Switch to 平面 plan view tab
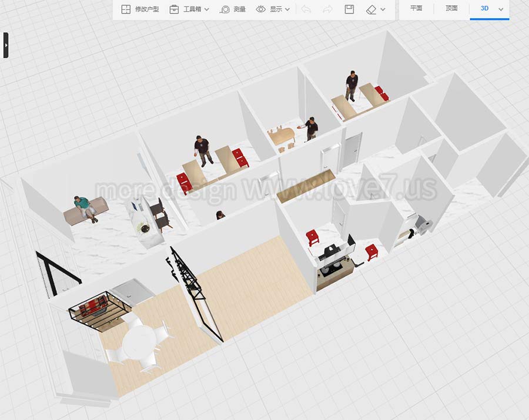 point(416,8)
